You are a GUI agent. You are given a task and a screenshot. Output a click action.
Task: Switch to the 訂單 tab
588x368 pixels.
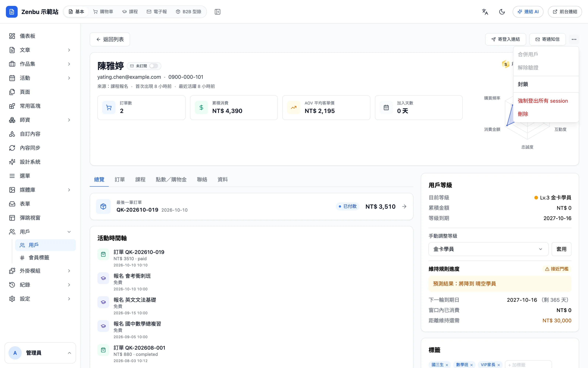(120, 180)
